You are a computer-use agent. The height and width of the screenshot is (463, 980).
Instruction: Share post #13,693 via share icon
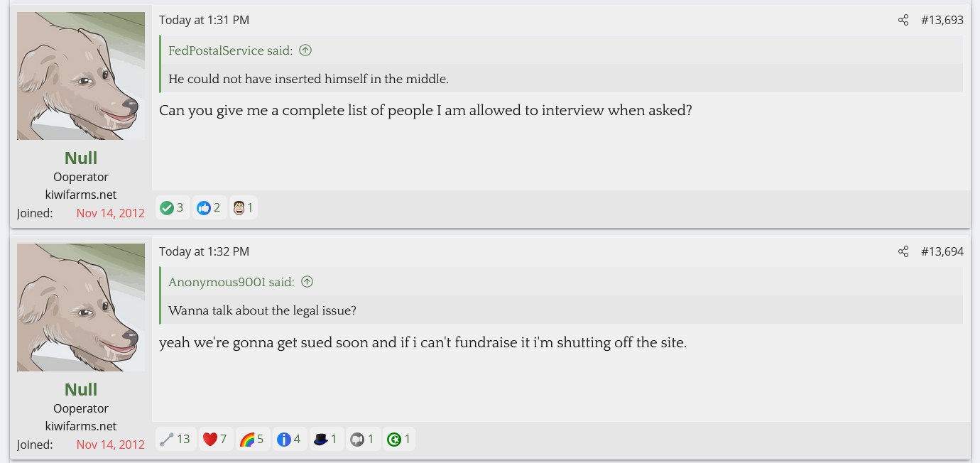click(903, 21)
